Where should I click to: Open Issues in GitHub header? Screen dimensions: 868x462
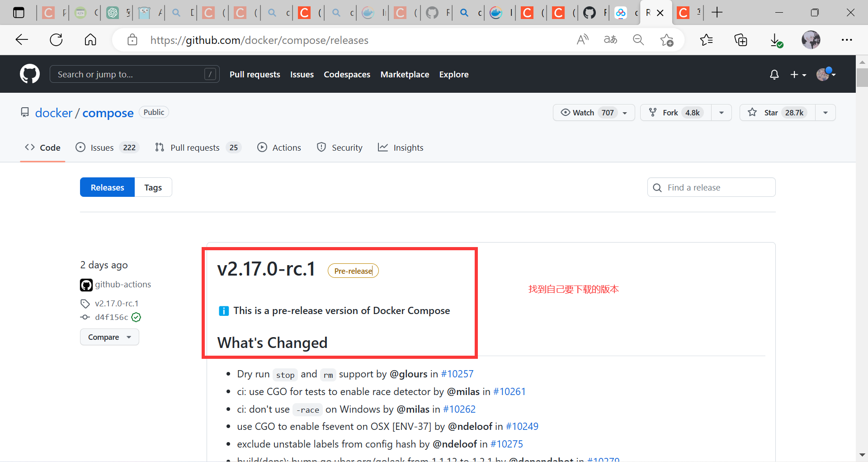pos(302,75)
